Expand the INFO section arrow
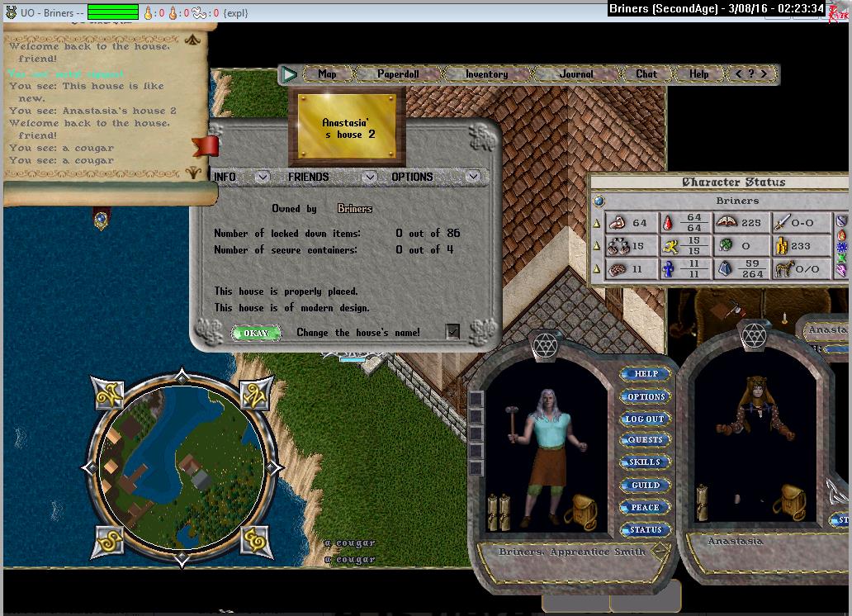This screenshot has width=852, height=616. [262, 177]
